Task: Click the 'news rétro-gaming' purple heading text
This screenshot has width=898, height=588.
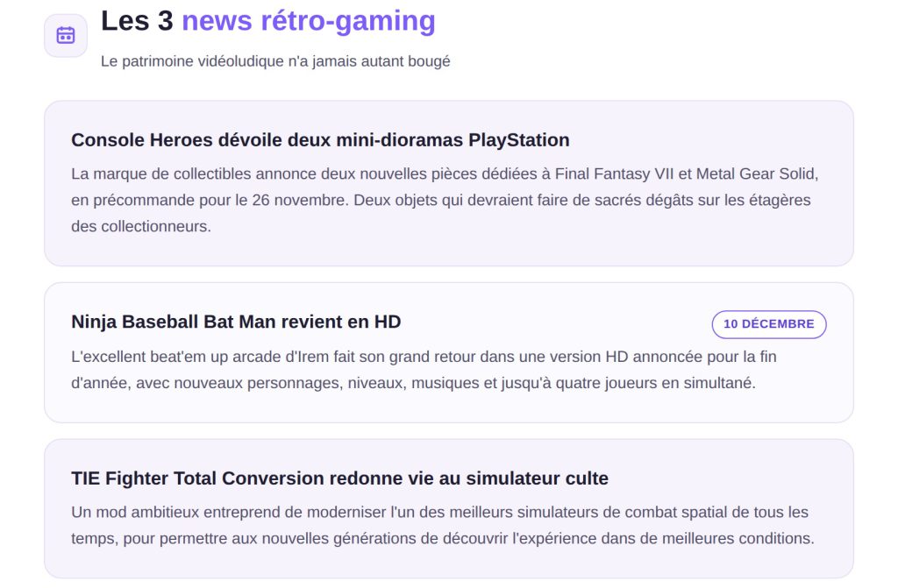Action: (309, 21)
